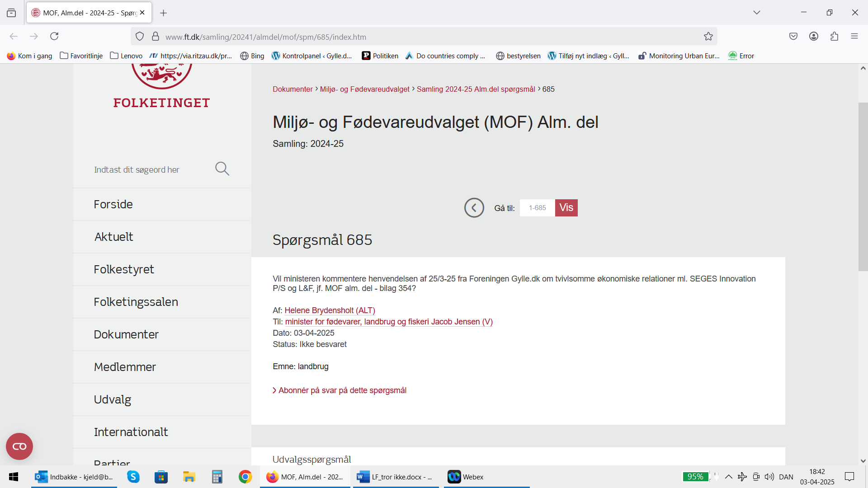Click the Folketinget logo
The image size is (868, 488).
coord(162,86)
